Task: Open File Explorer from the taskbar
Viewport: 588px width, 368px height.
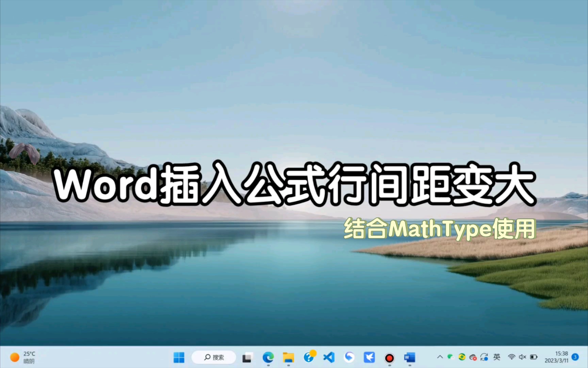Action: 288,357
